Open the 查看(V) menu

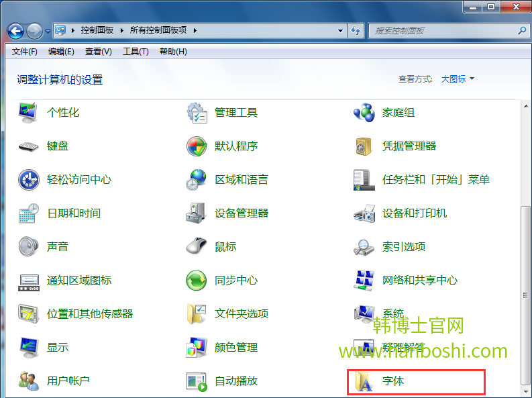99,52
